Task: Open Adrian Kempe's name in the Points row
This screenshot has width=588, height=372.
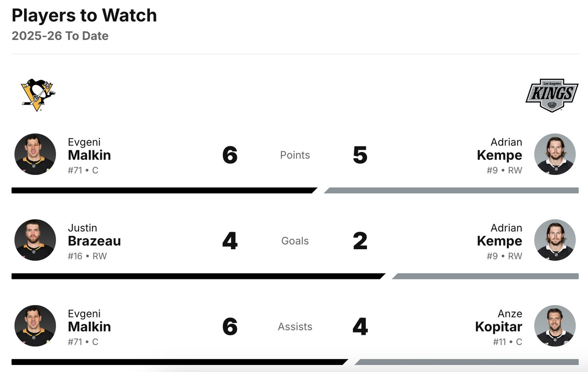Action: point(499,155)
